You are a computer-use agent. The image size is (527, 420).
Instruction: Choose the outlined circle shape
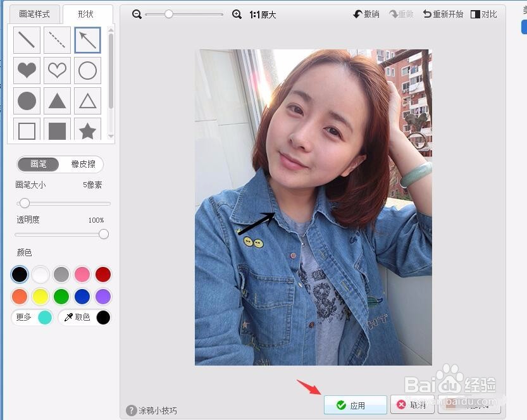pyautogui.click(x=87, y=70)
